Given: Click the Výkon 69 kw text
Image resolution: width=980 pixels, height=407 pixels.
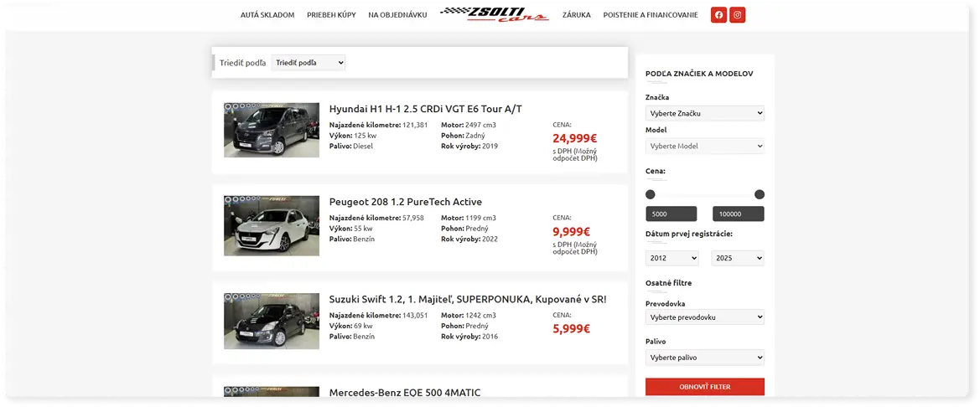Looking at the screenshot, I should pyautogui.click(x=350, y=326).
